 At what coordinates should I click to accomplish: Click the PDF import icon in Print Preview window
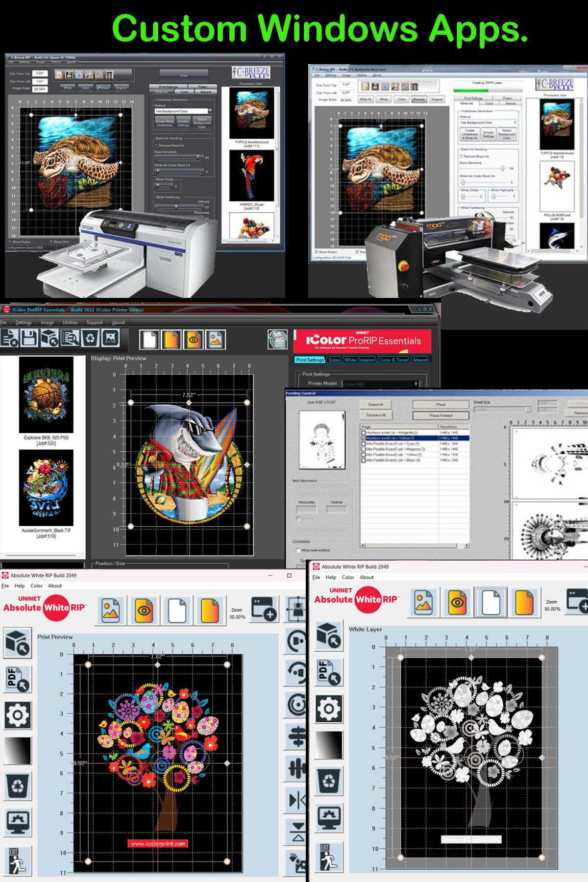(18, 679)
